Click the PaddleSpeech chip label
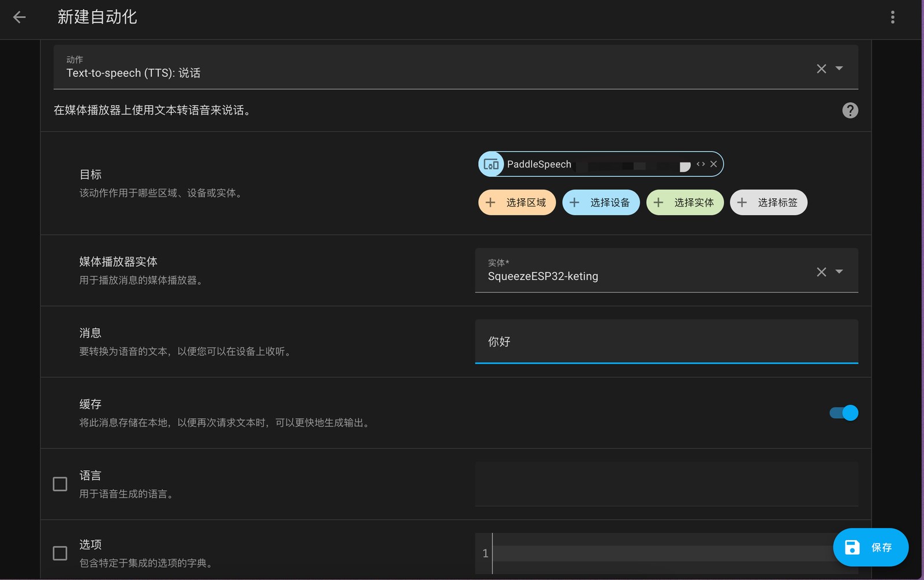Screen dimensions: 924x580 (539, 165)
